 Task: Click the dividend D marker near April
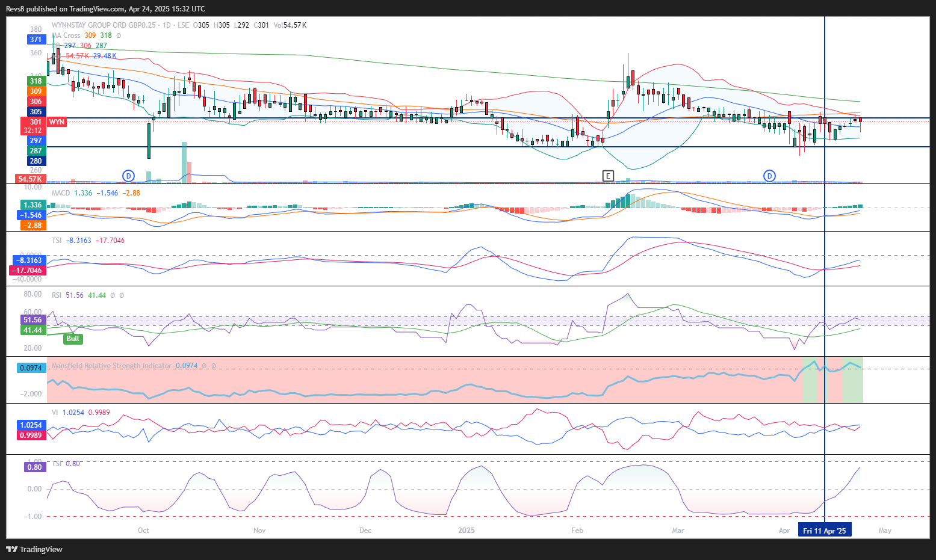click(x=769, y=176)
